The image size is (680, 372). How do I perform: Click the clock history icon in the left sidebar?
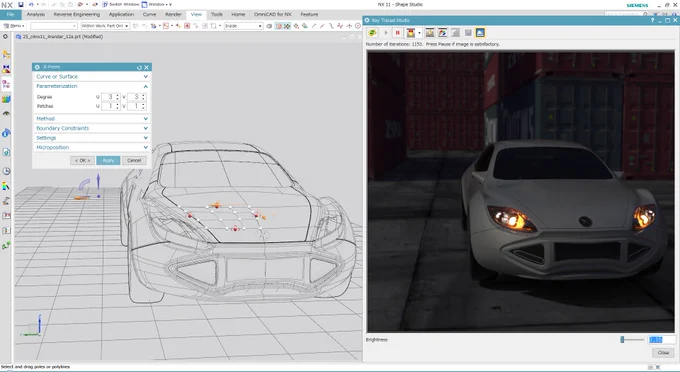(6, 171)
